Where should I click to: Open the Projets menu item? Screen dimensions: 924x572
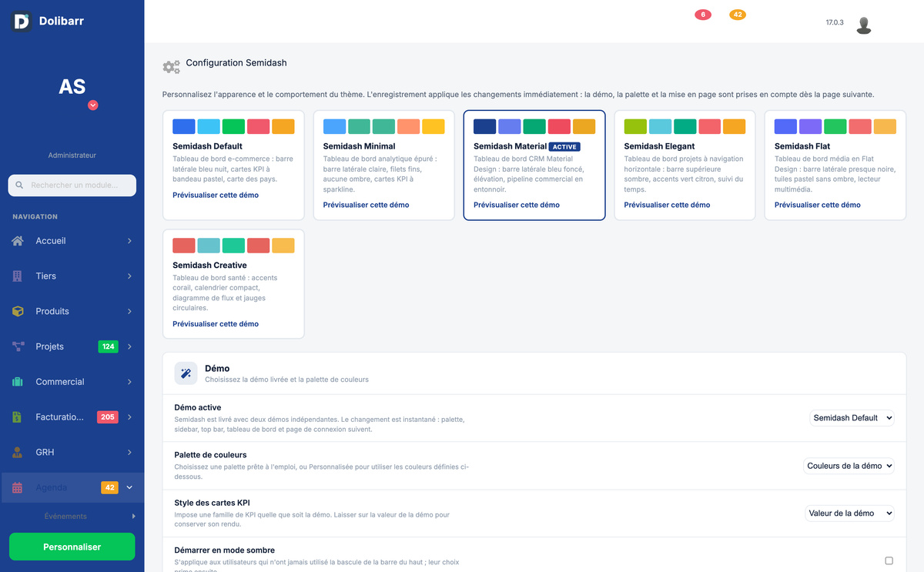72,346
